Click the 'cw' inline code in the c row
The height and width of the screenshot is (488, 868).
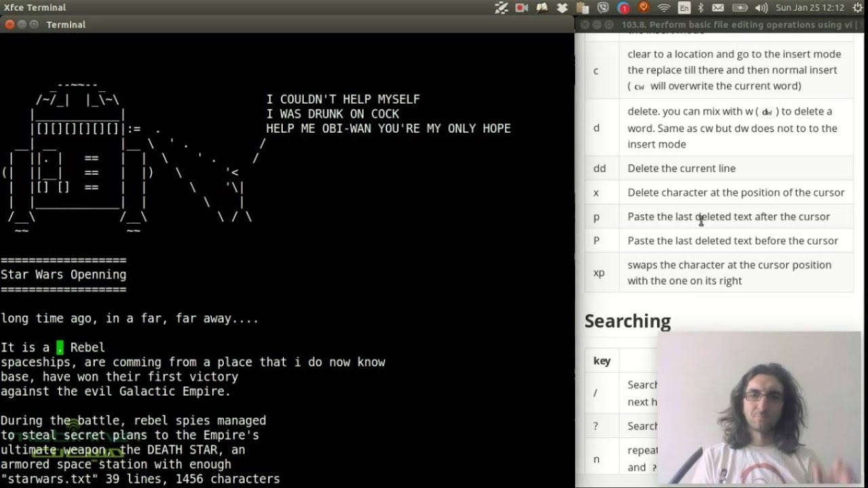[x=639, y=86]
